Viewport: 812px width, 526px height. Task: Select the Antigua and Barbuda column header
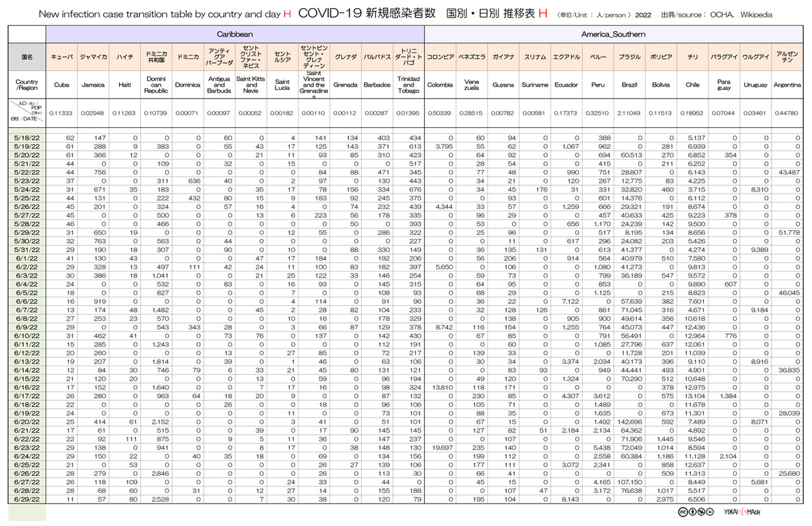point(219,85)
